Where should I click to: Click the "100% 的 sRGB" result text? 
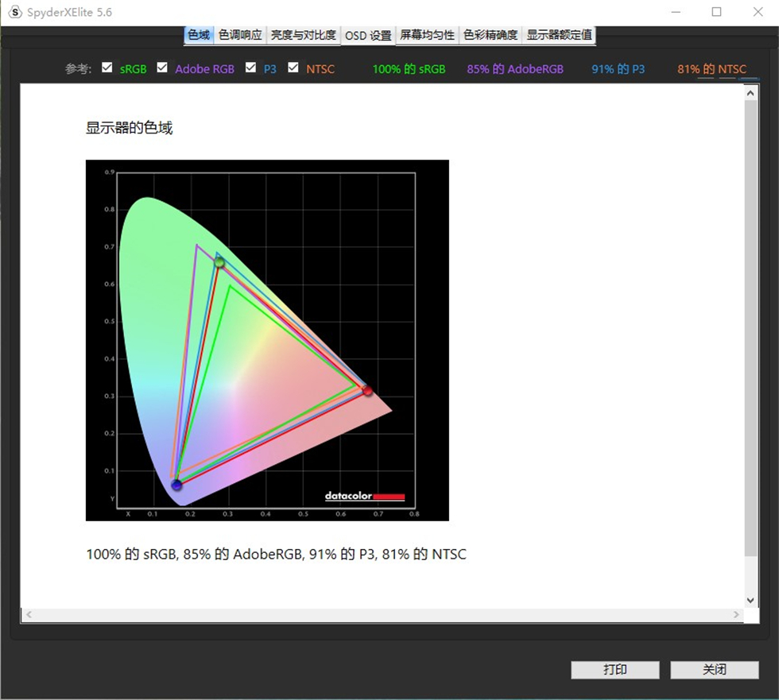click(408, 69)
